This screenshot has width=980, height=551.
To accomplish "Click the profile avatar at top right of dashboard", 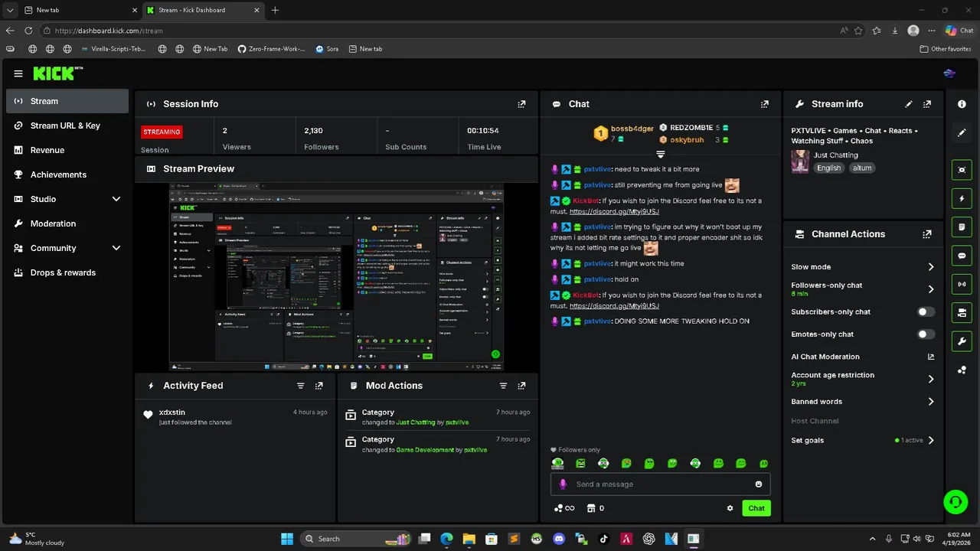I will [x=949, y=73].
